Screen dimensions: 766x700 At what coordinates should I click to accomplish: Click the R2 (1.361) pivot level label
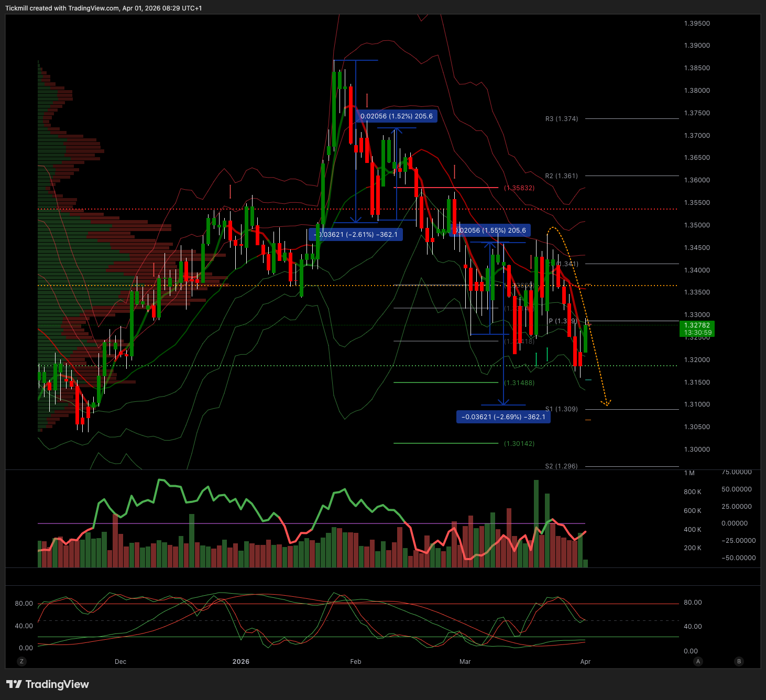(562, 176)
